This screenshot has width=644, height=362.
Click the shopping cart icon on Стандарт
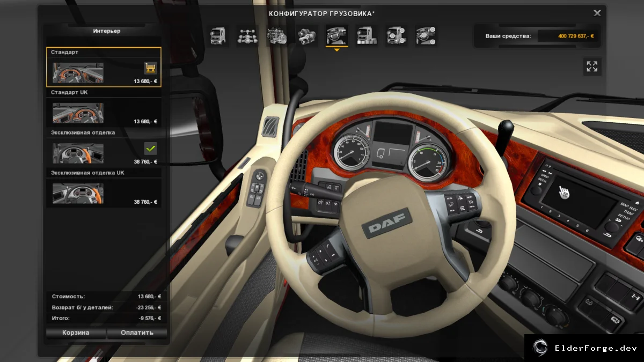151,68
